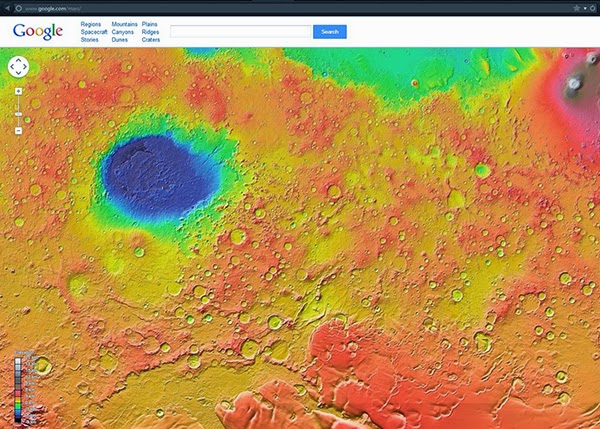Image resolution: width=600 pixels, height=429 pixels.
Task: Pan the map up with the arrow
Action: [x=18, y=60]
